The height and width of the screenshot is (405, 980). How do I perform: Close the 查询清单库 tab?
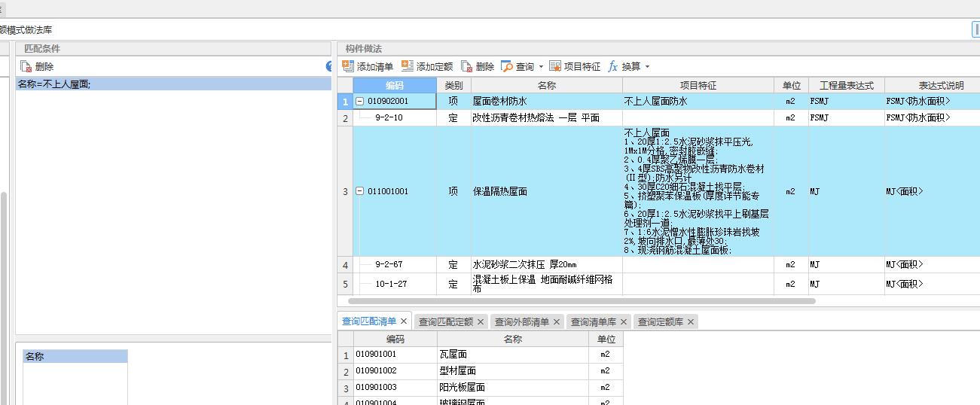(624, 321)
